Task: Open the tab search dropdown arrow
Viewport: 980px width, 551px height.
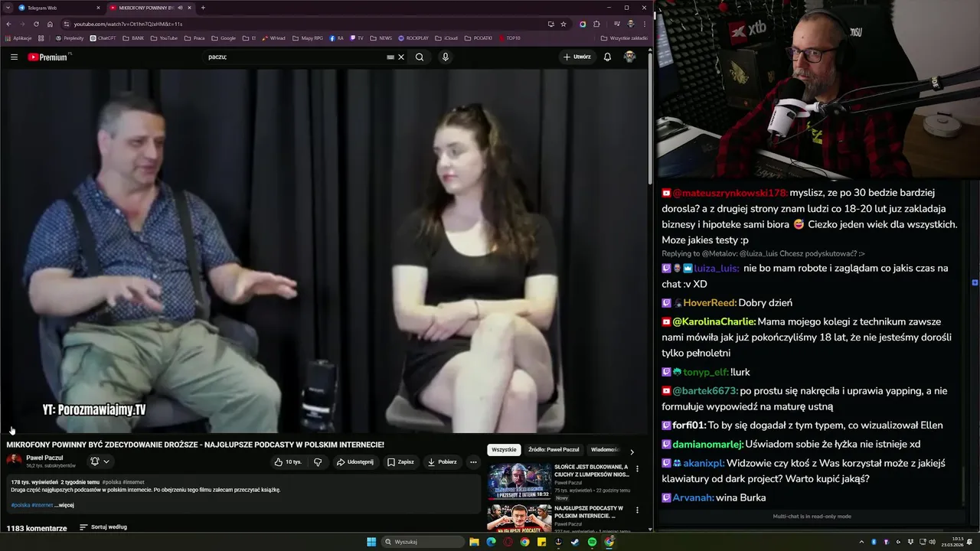Action: point(8,8)
